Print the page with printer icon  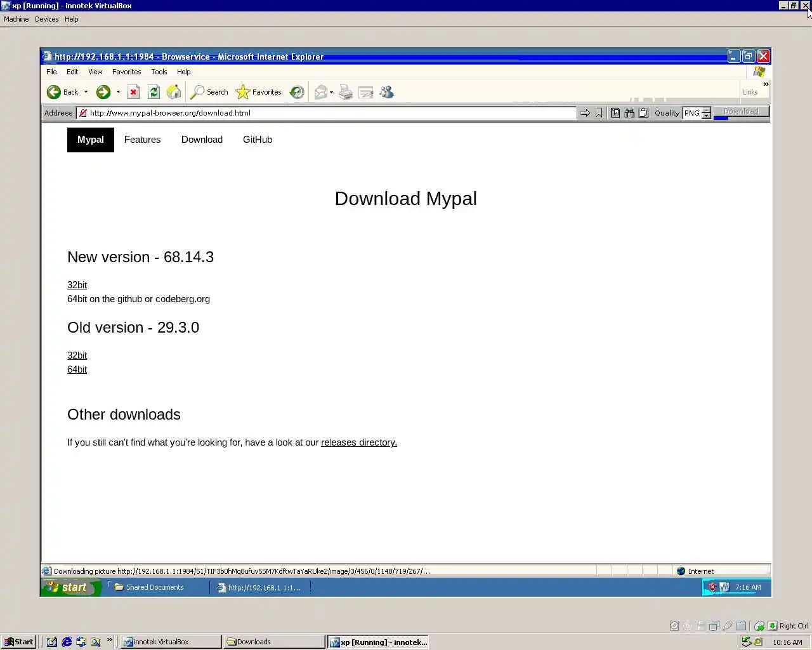346,92
